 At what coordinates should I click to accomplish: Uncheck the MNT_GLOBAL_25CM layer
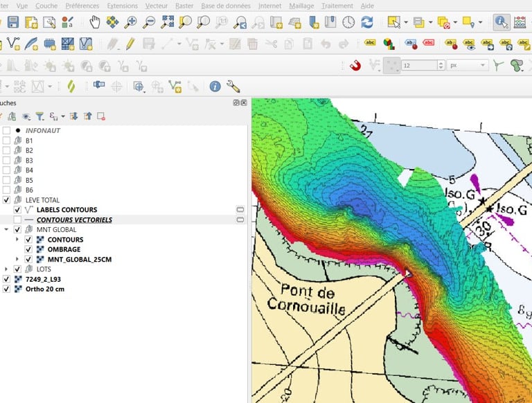(x=28, y=259)
